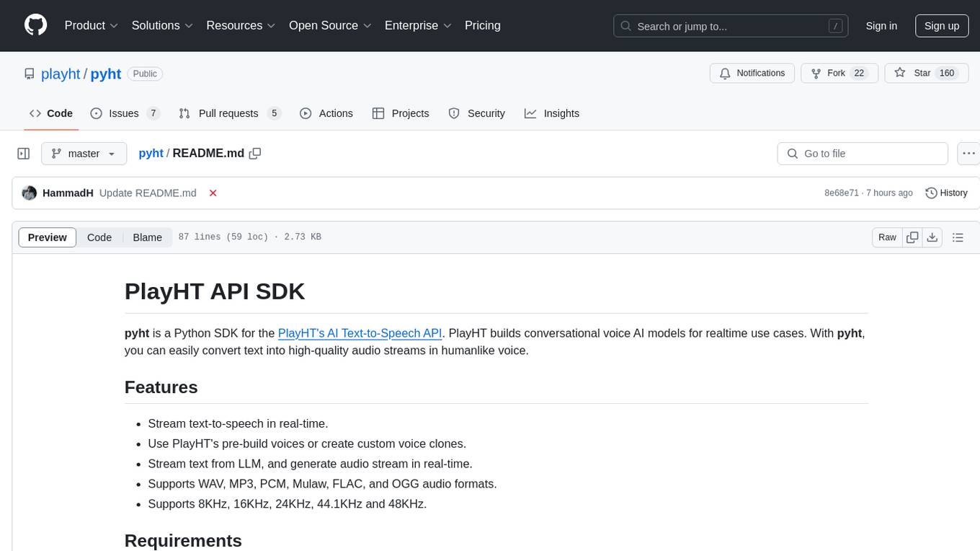Viewport: 980px width, 551px height.
Task: Open the Raw file view
Action: tap(887, 237)
